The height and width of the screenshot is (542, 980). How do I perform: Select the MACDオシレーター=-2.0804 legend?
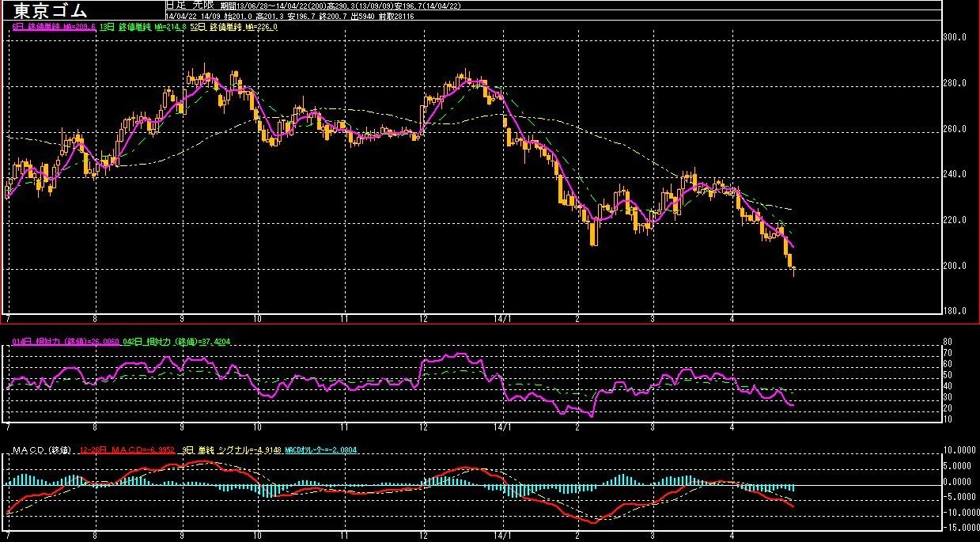[320, 449]
